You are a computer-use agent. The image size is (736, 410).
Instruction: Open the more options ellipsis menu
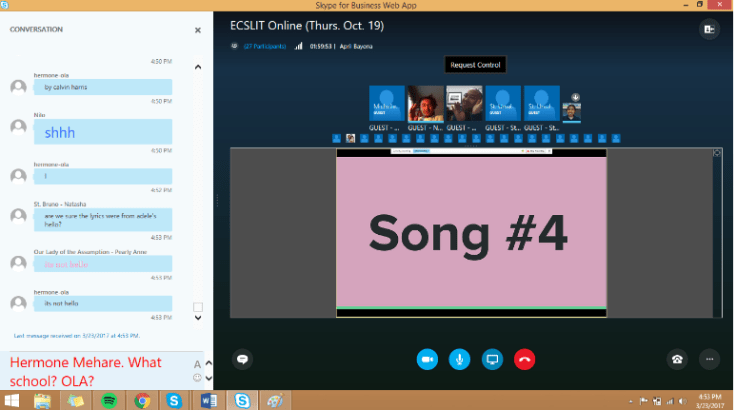[709, 359]
